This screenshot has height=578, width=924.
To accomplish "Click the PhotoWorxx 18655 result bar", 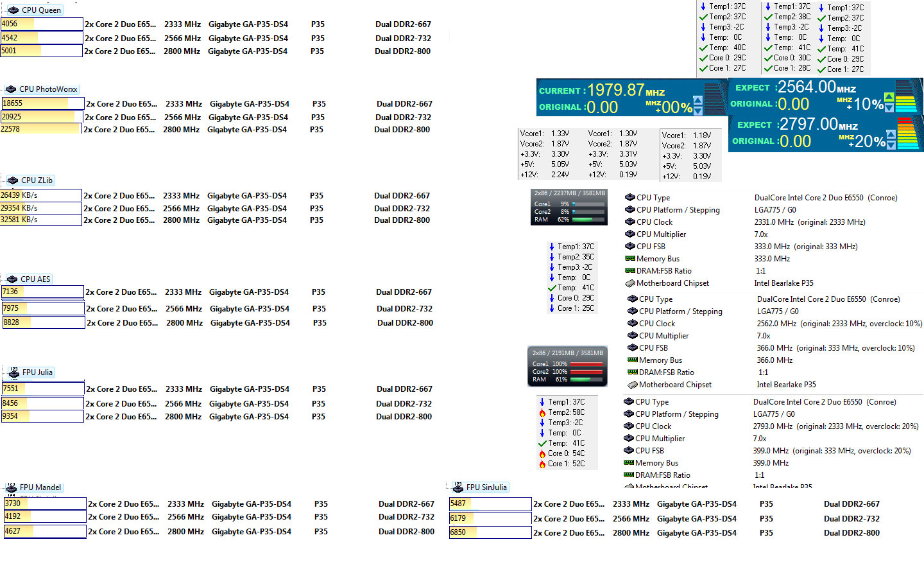I will (43, 103).
